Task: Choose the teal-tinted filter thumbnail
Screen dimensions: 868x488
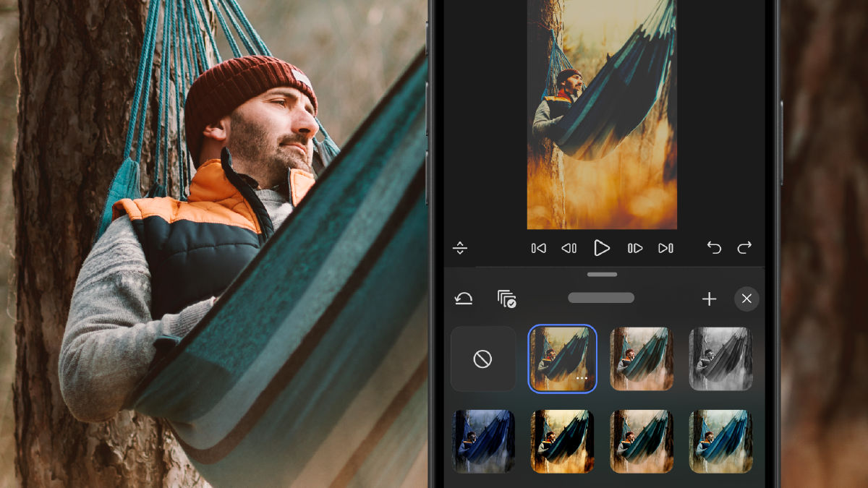Action: 720,441
